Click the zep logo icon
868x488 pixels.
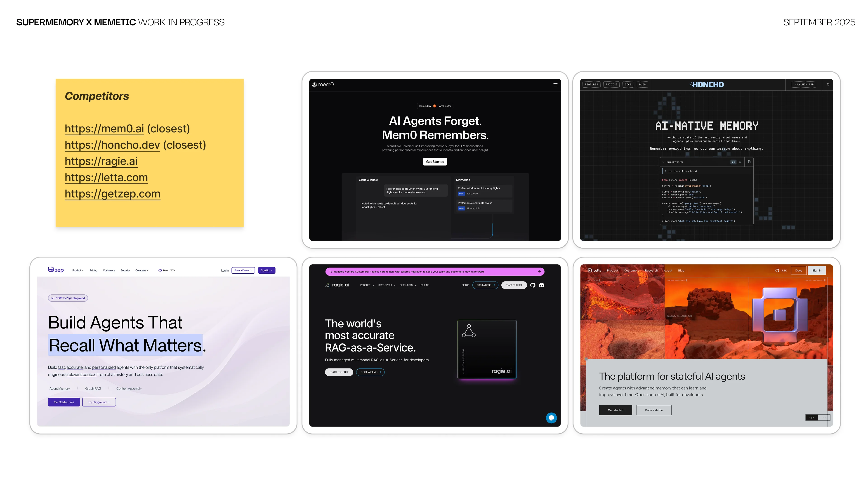coord(51,270)
